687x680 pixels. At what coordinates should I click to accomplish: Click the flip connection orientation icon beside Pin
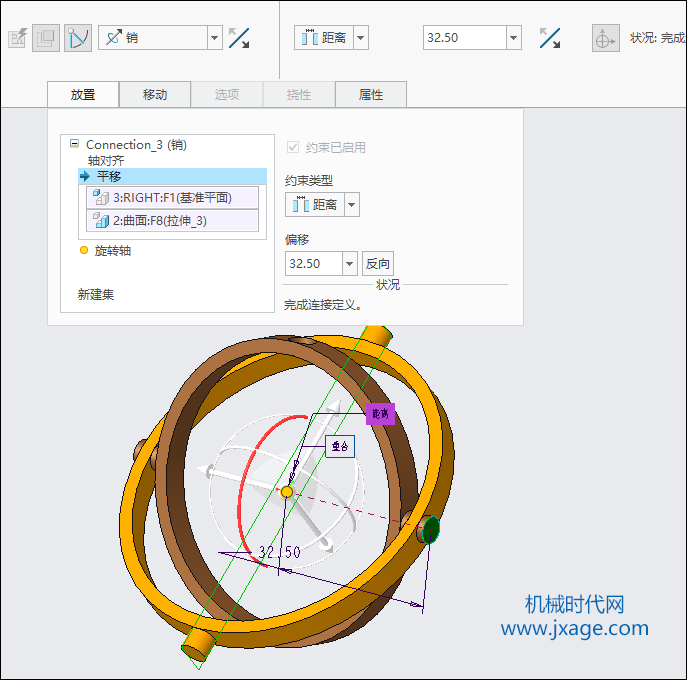pos(239,38)
